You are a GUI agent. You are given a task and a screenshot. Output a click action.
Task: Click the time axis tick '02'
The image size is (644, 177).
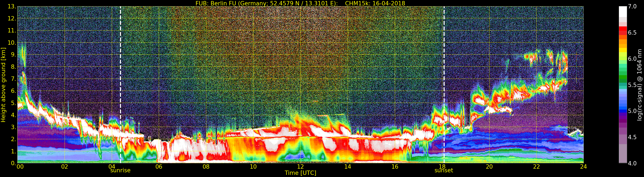65,167
